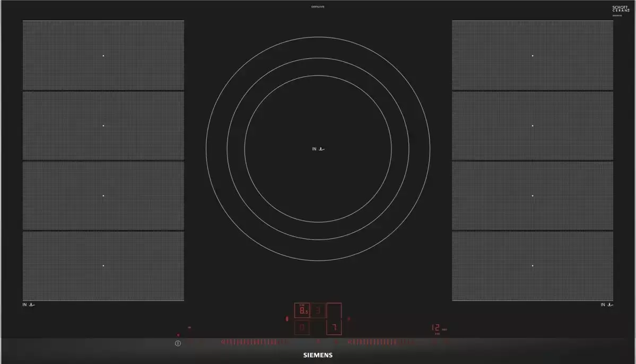Image resolution: width=636 pixels, height=364 pixels.
Task: Click the model number text at top center
Action: click(318, 7)
